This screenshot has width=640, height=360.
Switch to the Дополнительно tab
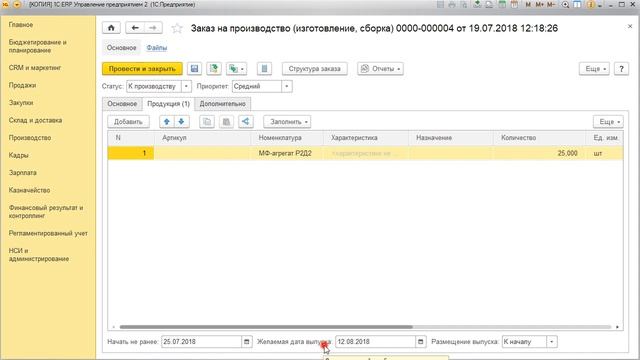tap(222, 104)
